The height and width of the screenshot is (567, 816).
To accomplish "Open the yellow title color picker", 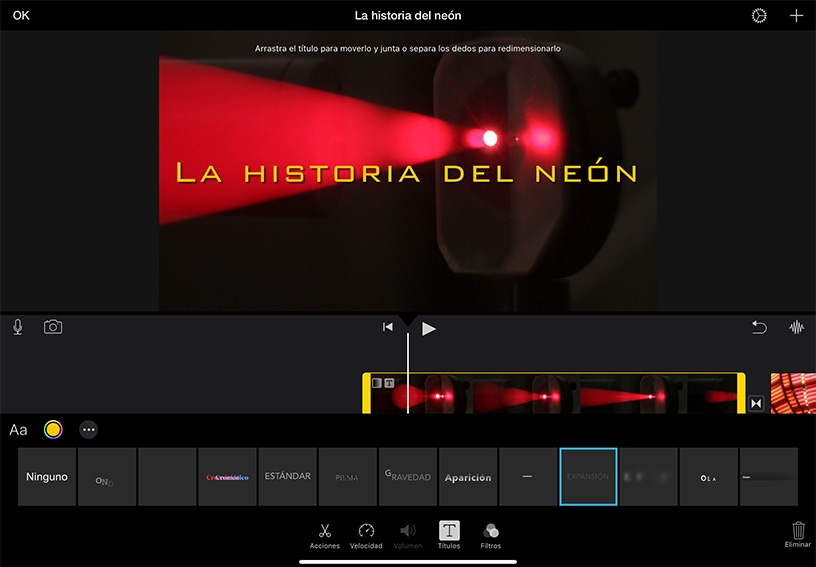I will pos(53,430).
